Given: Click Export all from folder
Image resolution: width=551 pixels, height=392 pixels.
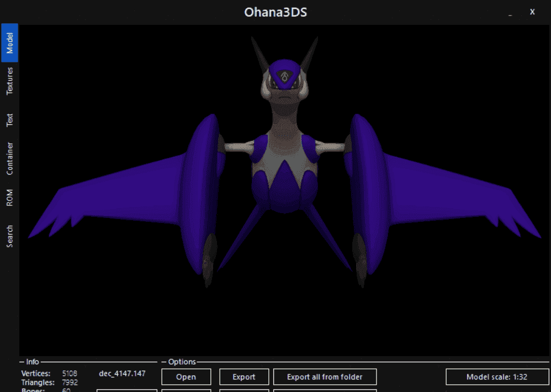Looking at the screenshot, I should click(x=325, y=377).
